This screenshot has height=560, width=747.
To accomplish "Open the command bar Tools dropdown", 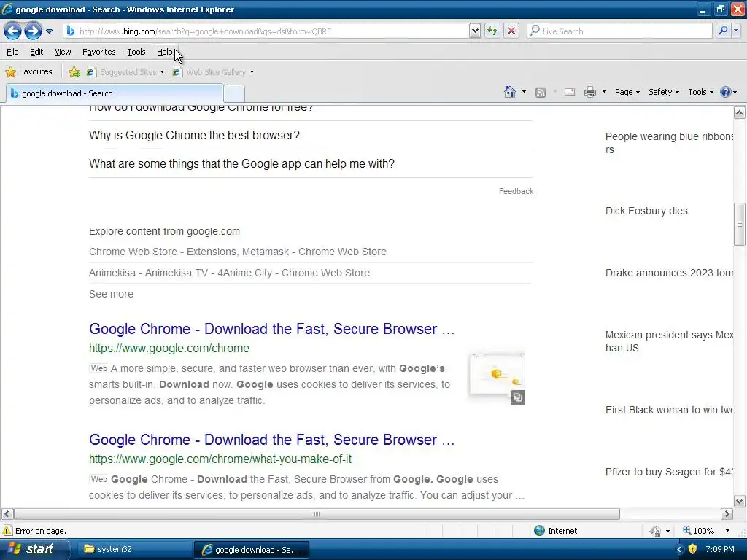I will [700, 93].
